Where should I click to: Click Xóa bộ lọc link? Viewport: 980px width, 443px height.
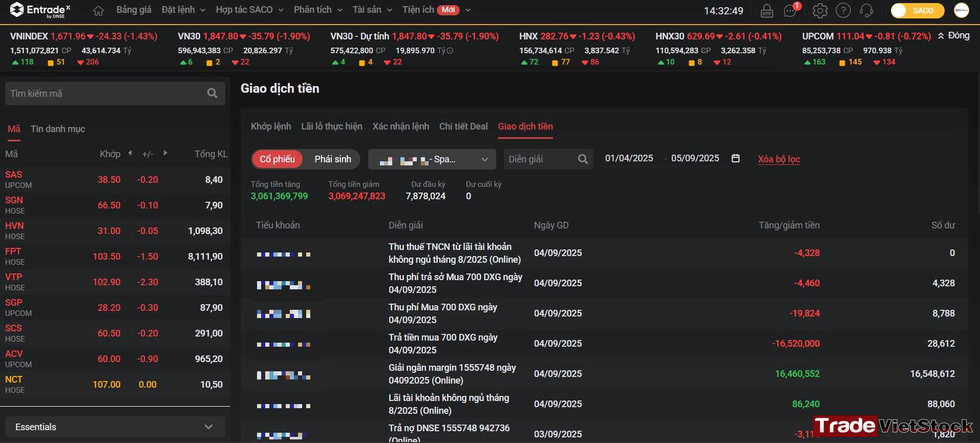point(779,159)
